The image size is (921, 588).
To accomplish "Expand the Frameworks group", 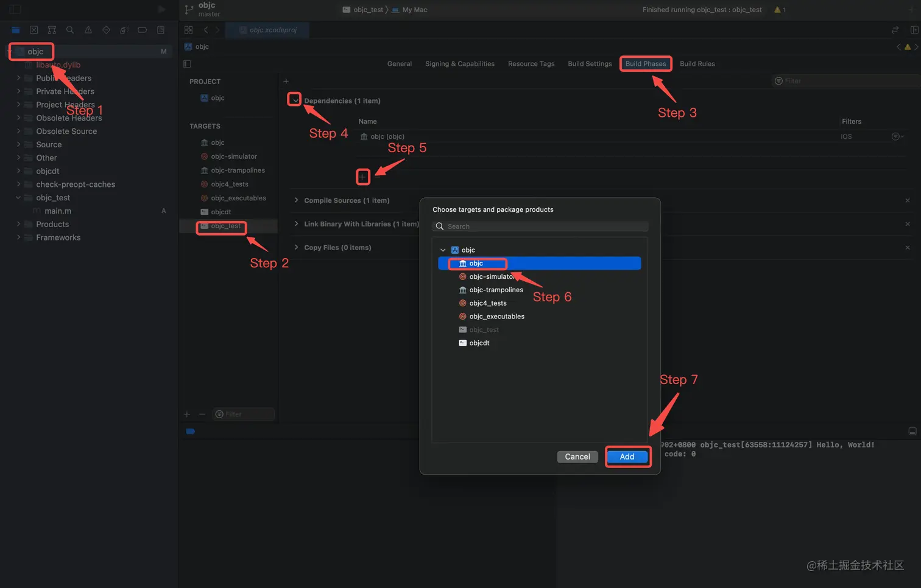I will 18,237.
